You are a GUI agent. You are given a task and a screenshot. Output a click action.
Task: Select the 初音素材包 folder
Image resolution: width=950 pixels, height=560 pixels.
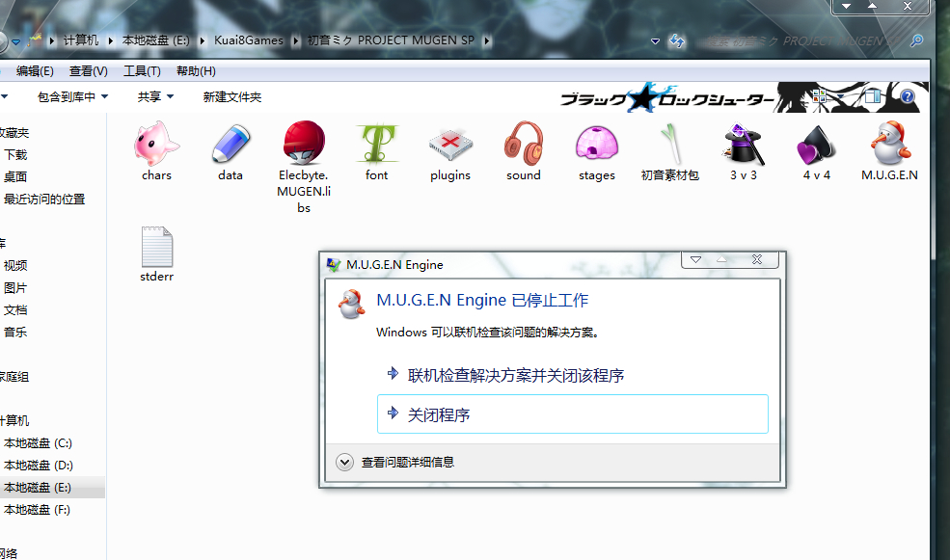(670, 151)
